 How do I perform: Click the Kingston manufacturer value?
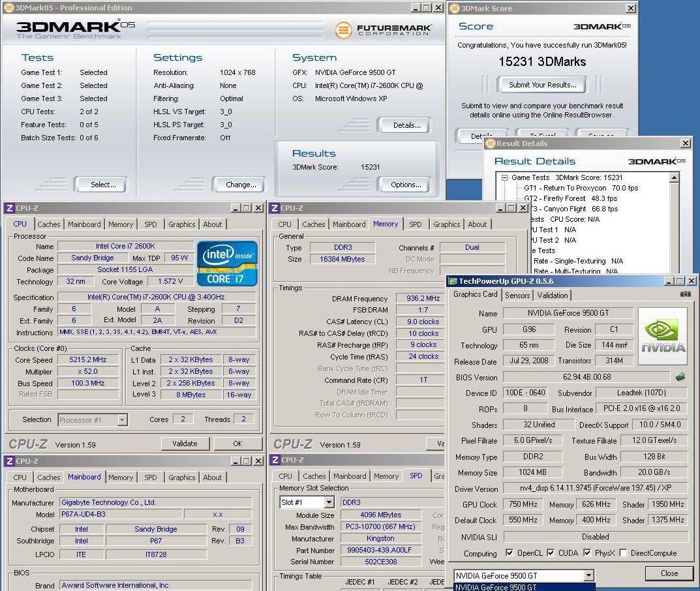point(380,538)
